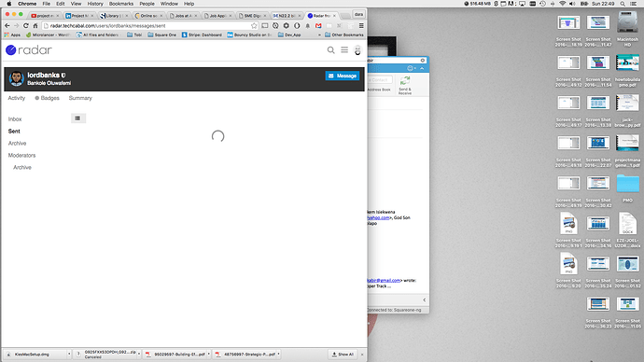Select the Moderators section link

[x=21, y=155]
